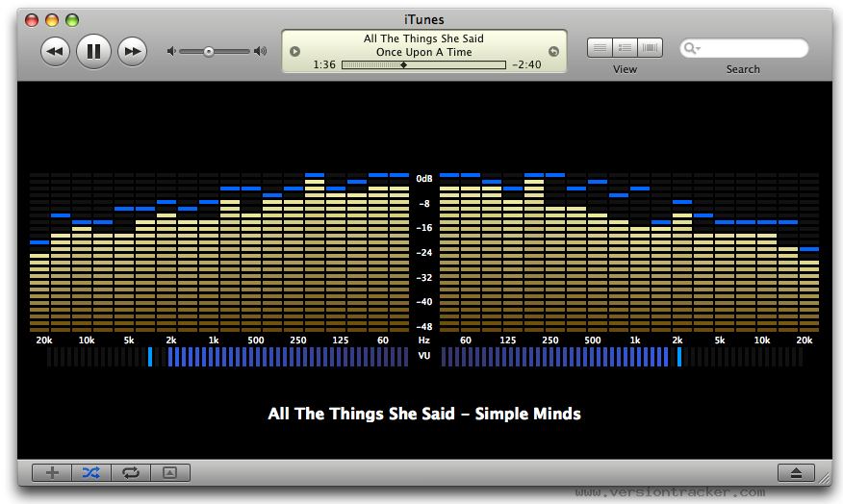Image resolution: width=843 pixels, height=504 pixels.
Task: Add new playlist with plus button
Action: pyautogui.click(x=52, y=473)
